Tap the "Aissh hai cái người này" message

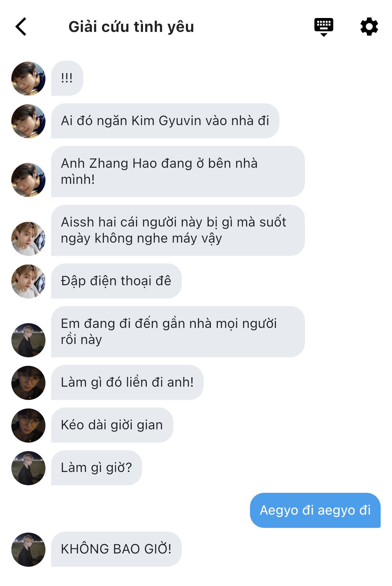[178, 230]
